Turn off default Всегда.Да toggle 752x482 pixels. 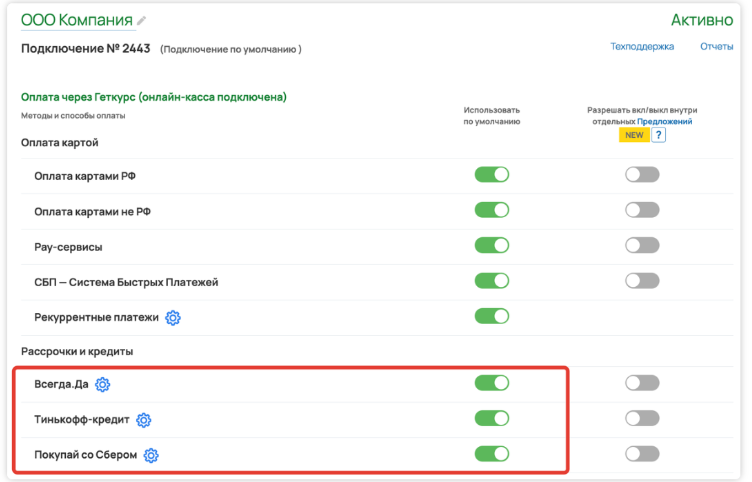492,383
